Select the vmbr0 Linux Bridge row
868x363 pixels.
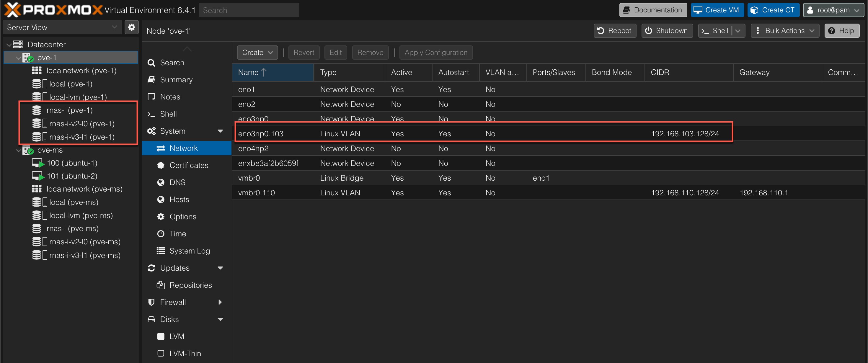548,178
